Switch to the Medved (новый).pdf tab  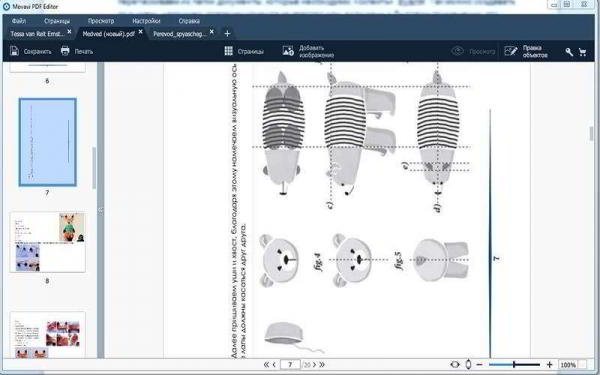point(109,34)
